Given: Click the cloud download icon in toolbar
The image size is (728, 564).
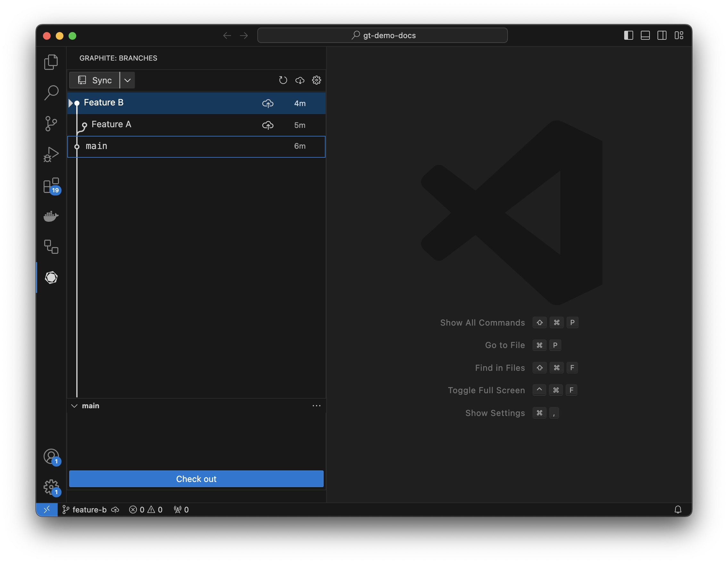Looking at the screenshot, I should tap(300, 80).
